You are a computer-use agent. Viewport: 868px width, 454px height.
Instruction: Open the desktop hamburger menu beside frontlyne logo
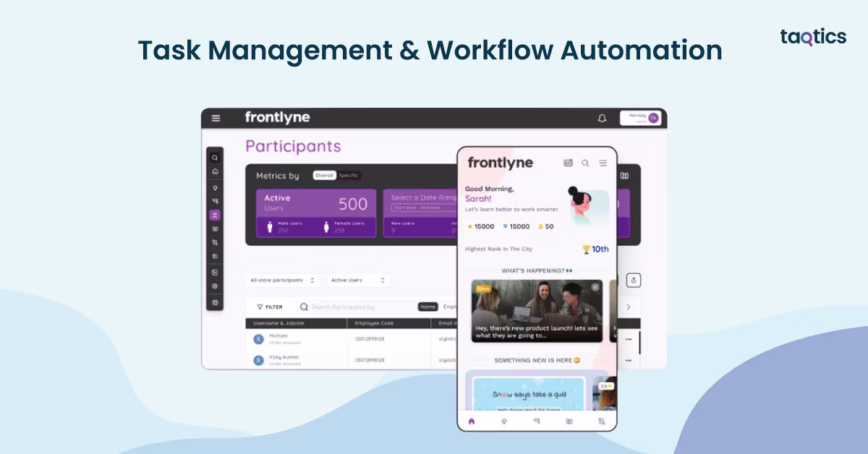(x=216, y=118)
